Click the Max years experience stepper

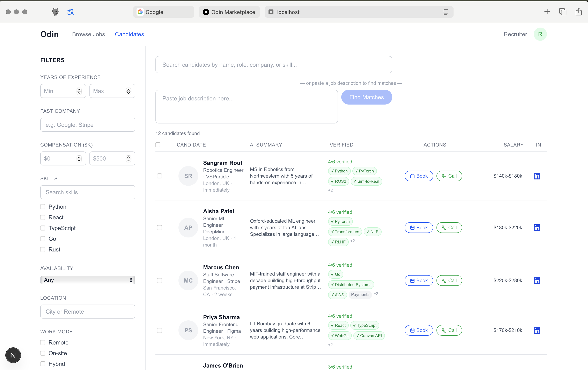128,91
